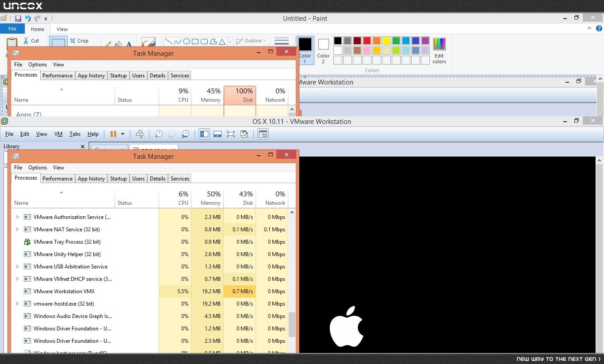This screenshot has width=604, height=364.
Task: Open the File tab in Paint
Action: tap(12, 29)
